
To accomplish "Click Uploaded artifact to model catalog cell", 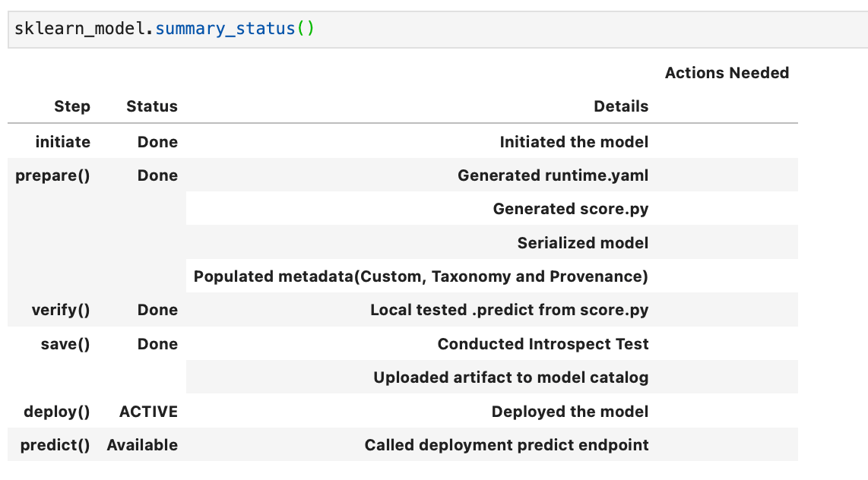I will point(511,377).
